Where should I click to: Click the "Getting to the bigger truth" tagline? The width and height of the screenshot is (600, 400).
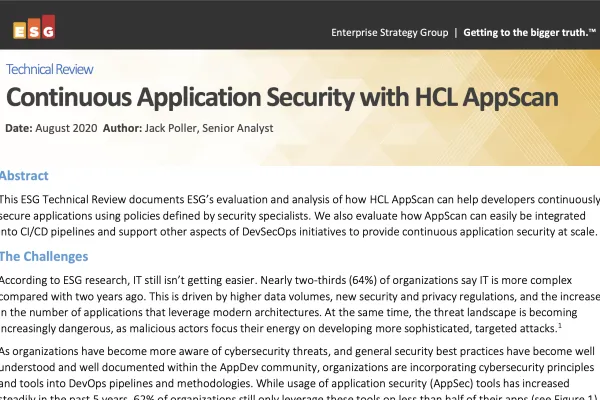[528, 33]
